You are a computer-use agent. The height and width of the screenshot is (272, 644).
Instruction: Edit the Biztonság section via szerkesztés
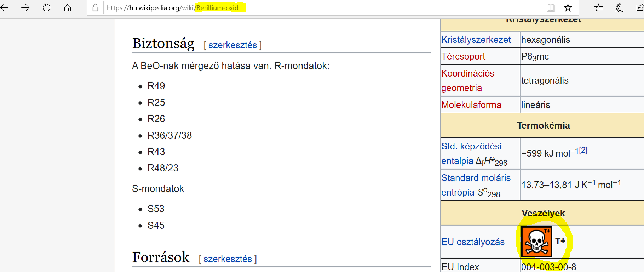pyautogui.click(x=232, y=45)
